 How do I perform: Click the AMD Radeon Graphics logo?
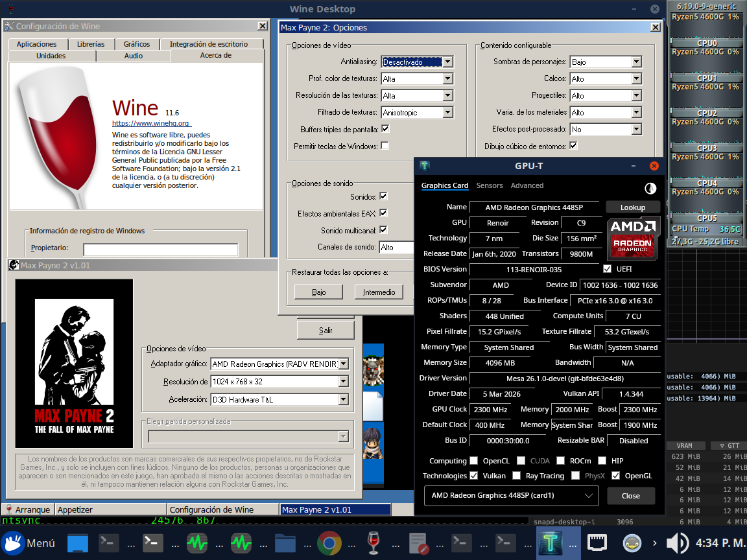pos(633,238)
